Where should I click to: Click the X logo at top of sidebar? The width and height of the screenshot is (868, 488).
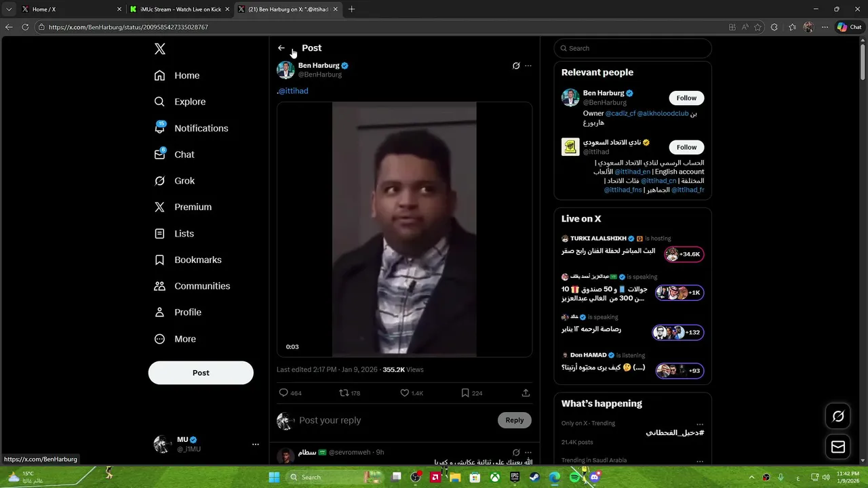(x=160, y=49)
